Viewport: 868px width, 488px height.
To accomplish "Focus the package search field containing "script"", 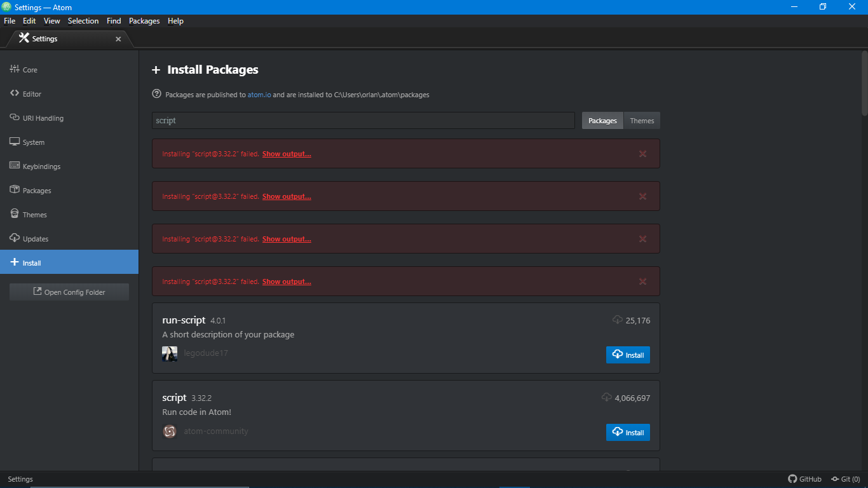I will (363, 121).
